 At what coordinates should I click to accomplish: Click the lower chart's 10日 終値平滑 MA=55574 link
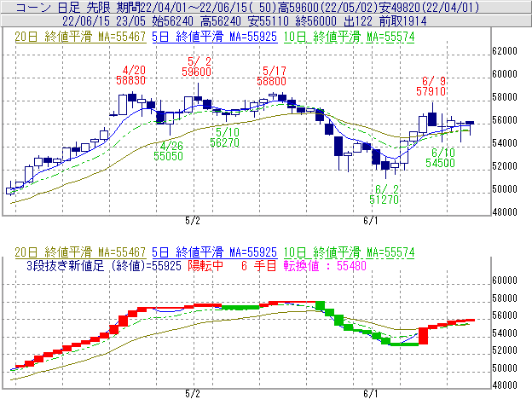[x=349, y=252]
